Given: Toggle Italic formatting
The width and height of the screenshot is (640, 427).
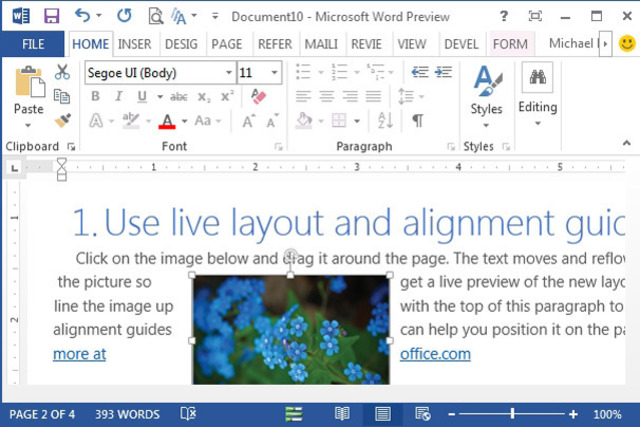Looking at the screenshot, I should point(119,96).
